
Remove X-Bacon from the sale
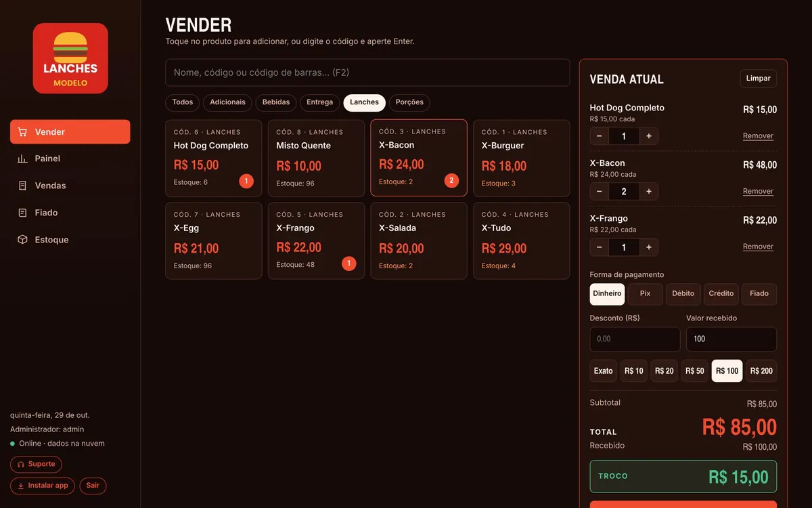[758, 192]
